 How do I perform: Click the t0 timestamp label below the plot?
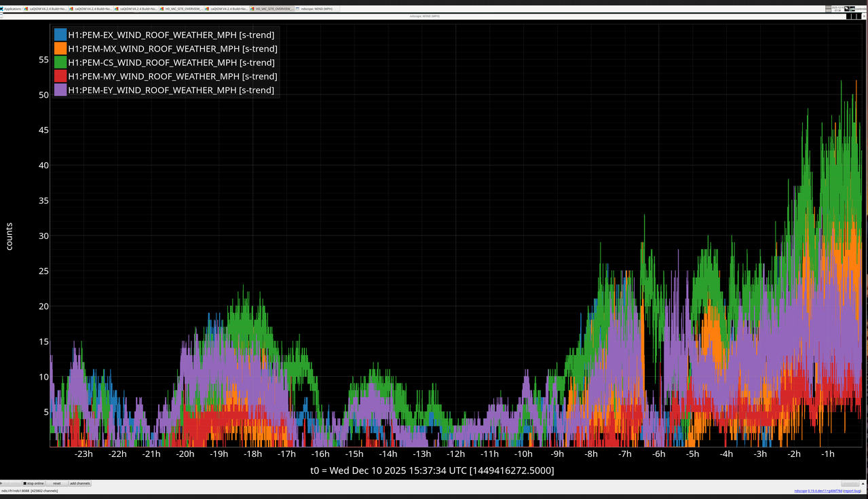[x=432, y=470]
